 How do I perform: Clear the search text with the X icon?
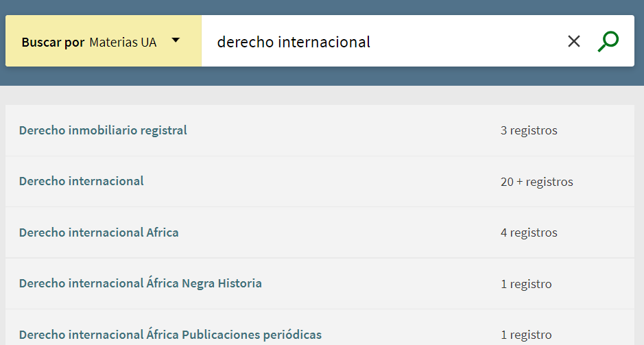[x=574, y=41]
